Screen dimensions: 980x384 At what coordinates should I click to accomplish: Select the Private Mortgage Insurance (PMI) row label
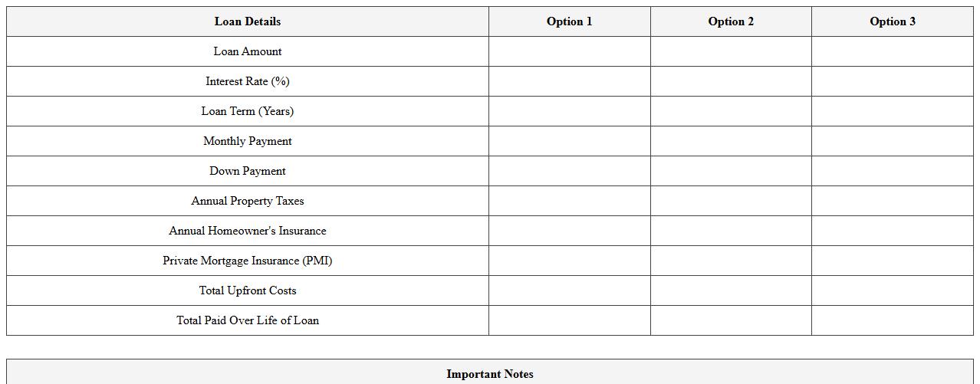[247, 261]
